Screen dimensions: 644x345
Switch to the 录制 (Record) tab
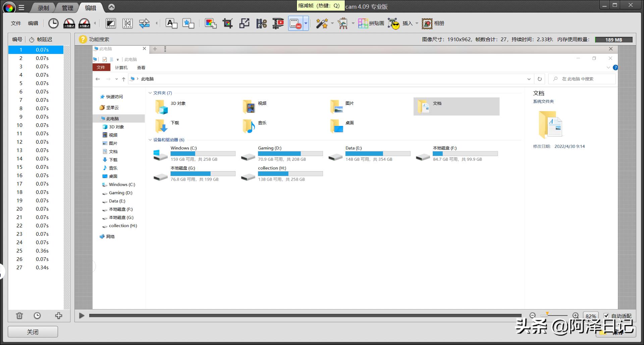pos(43,8)
